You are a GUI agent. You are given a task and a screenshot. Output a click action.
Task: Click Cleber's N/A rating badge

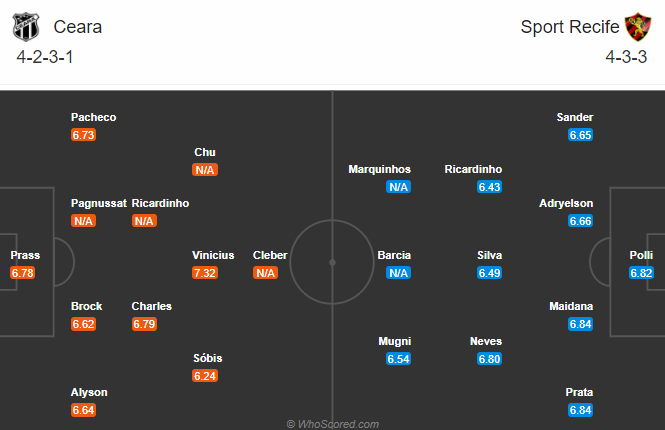tap(265, 273)
